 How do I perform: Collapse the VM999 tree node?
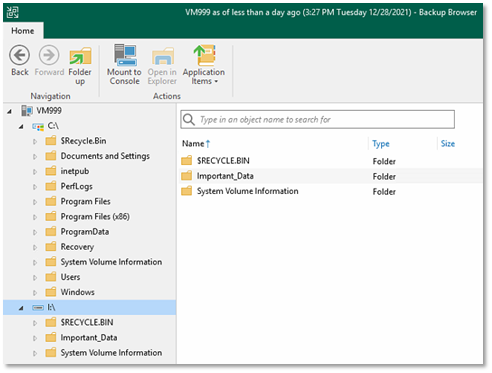pos(10,111)
